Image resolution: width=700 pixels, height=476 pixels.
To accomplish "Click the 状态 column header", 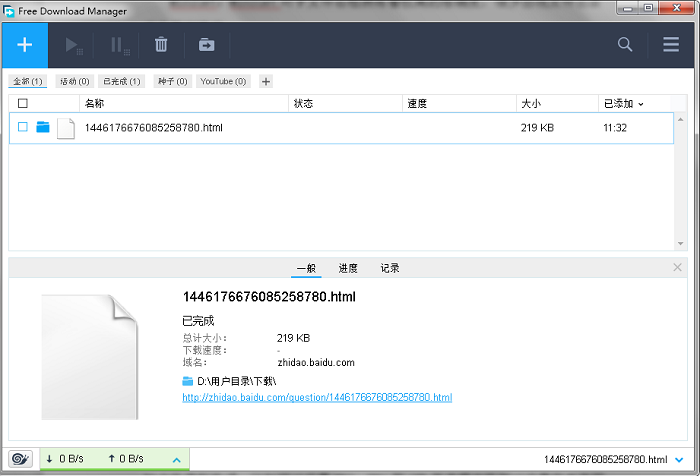I will [345, 104].
